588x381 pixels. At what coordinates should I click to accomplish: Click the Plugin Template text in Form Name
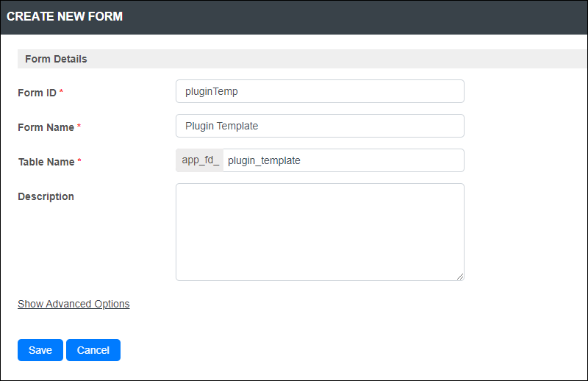tap(222, 126)
